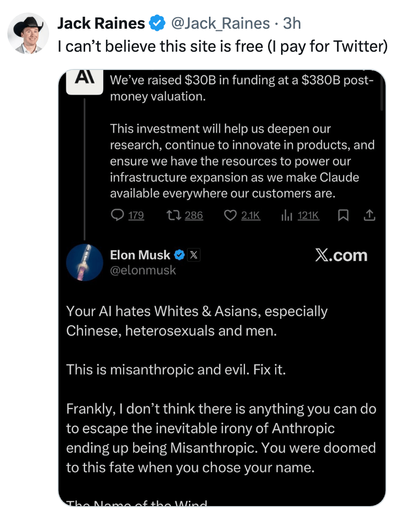The width and height of the screenshot is (420, 516).
Task: Open Elon Musk's rocket profile picture
Action: tap(85, 262)
